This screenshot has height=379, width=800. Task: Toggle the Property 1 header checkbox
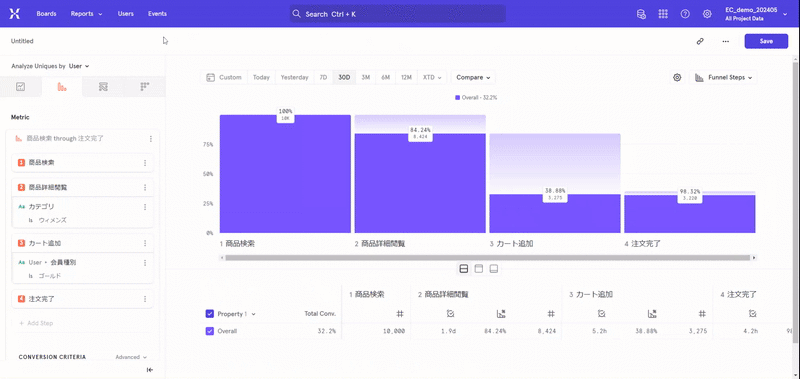click(210, 314)
